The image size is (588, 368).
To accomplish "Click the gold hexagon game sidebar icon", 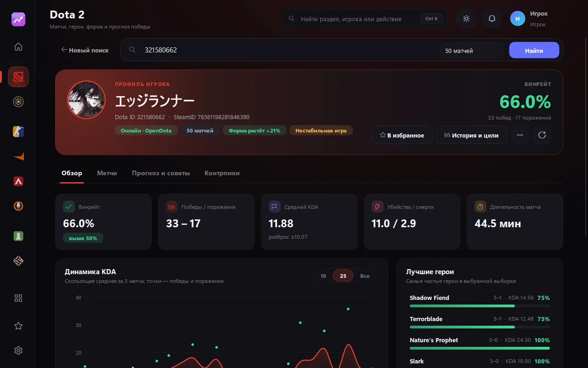I will click(x=18, y=102).
